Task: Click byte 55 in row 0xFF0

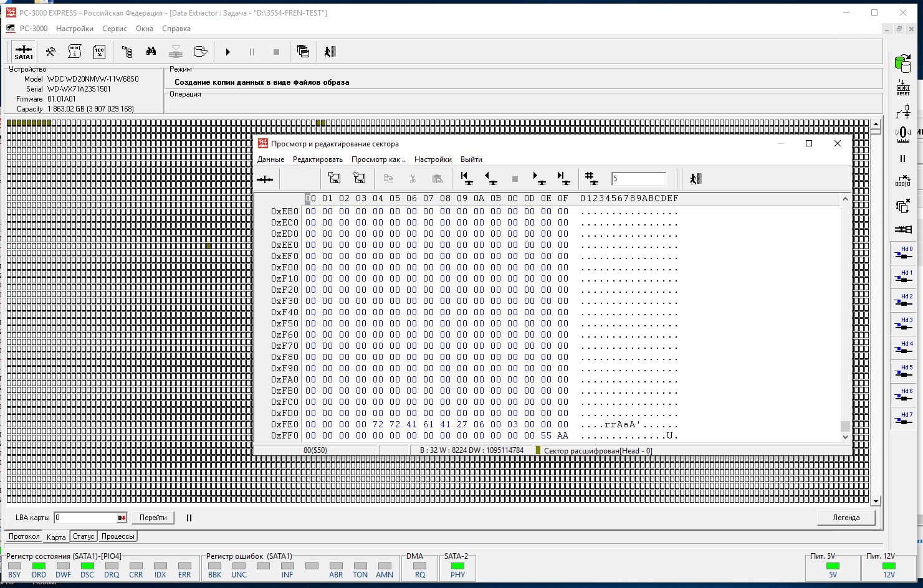Action: 546,435
